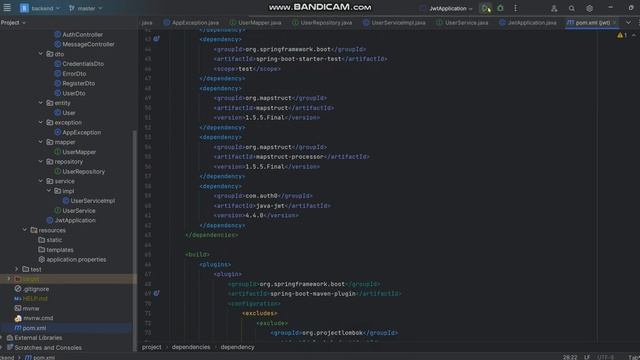Collapse the impl package

pyautogui.click(x=49, y=191)
